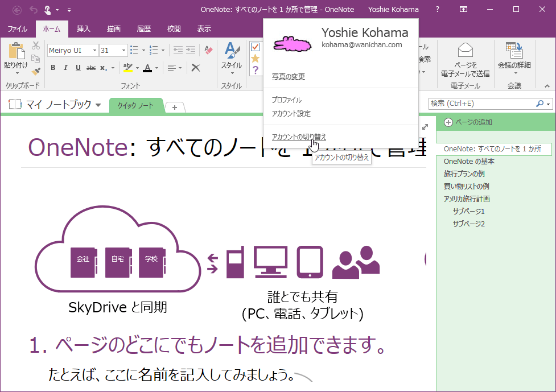Click the question mark tag icon
This screenshot has height=392, width=556.
[x=256, y=70]
